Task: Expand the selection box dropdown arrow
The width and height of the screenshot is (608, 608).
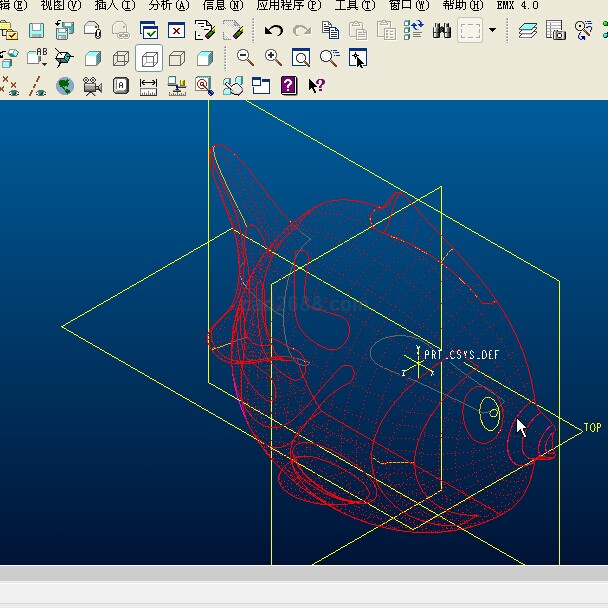Action: pos(492,31)
